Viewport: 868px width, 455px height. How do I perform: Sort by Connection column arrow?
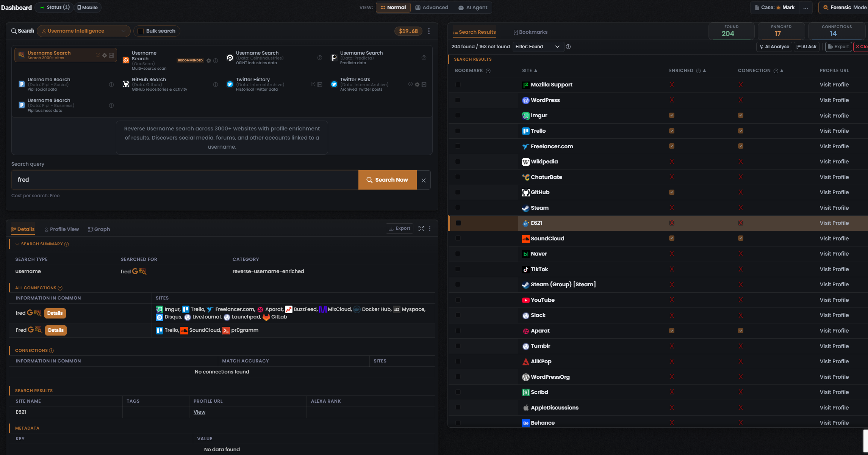(x=782, y=71)
